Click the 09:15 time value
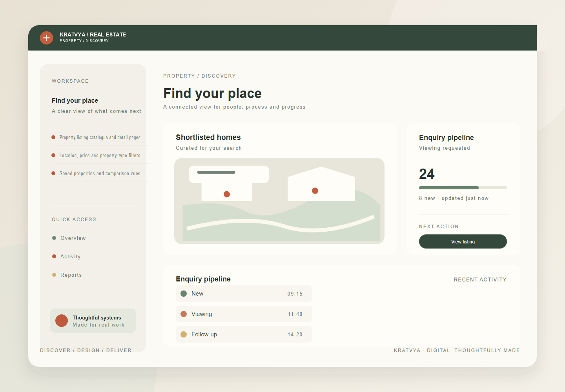The width and height of the screenshot is (565, 392). [295, 294]
